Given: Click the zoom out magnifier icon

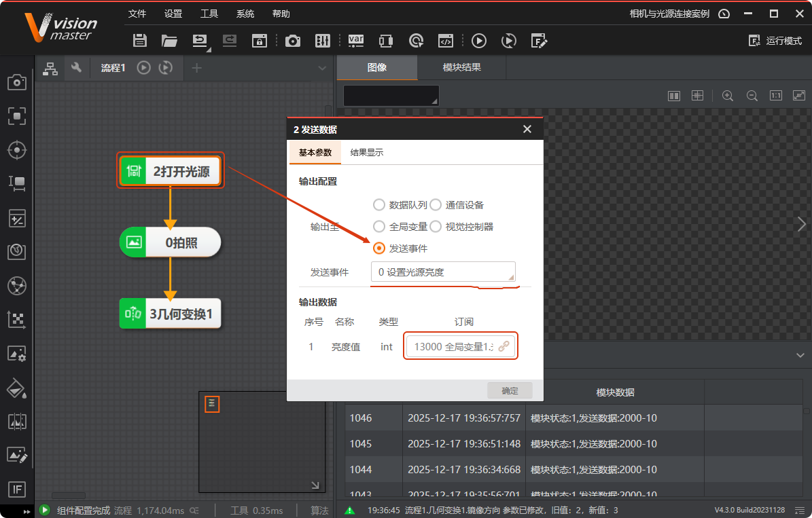Looking at the screenshot, I should click(752, 96).
